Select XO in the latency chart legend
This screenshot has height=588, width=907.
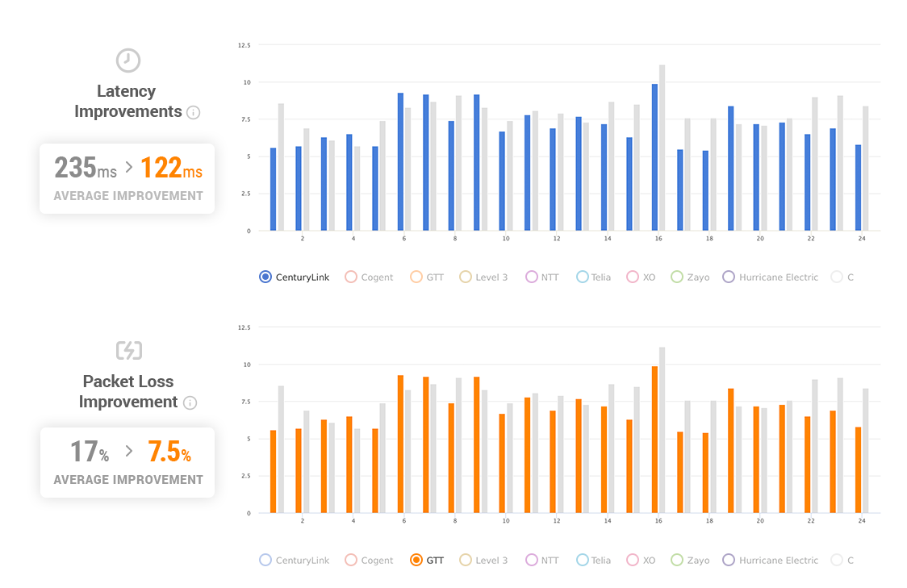coord(641,277)
